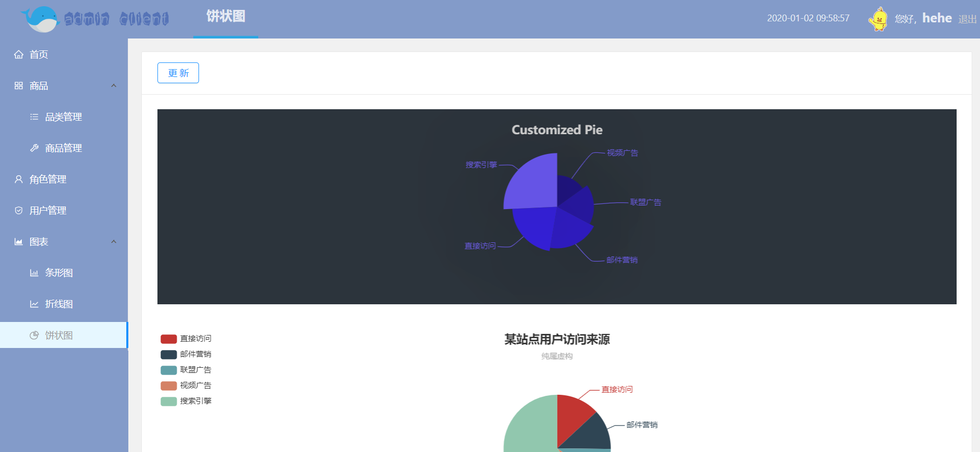Select the 饼状图 menu item
Viewport: 980px width, 452px height.
(64, 335)
